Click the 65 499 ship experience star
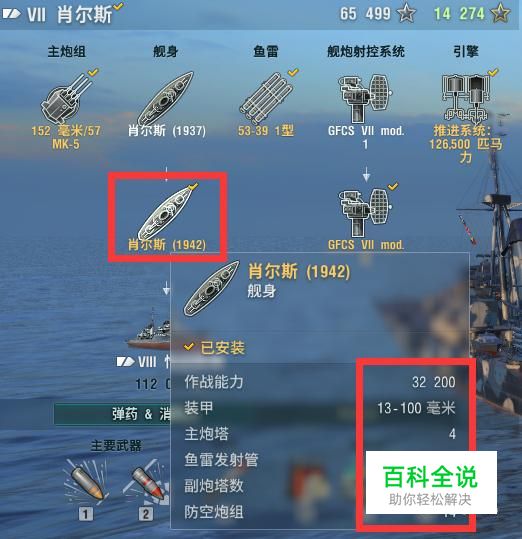 click(406, 14)
